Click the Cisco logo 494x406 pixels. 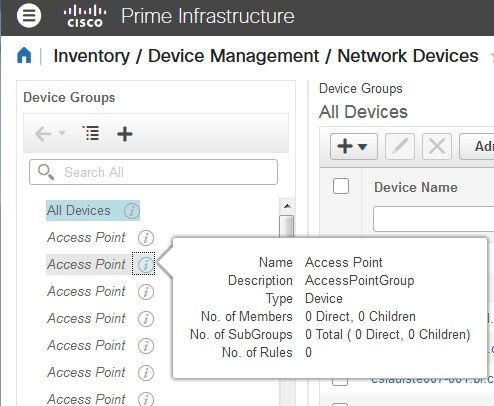[85, 16]
